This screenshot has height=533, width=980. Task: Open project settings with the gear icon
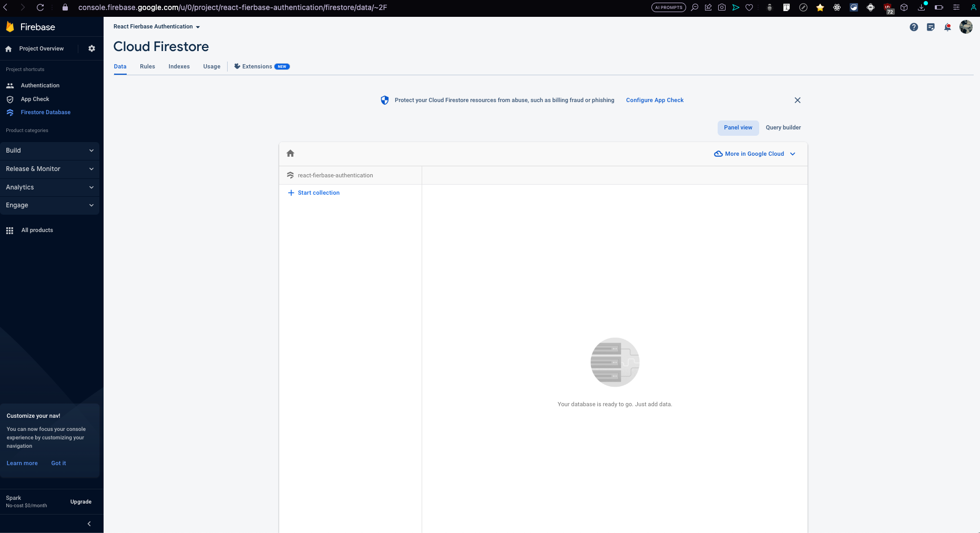tap(91, 48)
